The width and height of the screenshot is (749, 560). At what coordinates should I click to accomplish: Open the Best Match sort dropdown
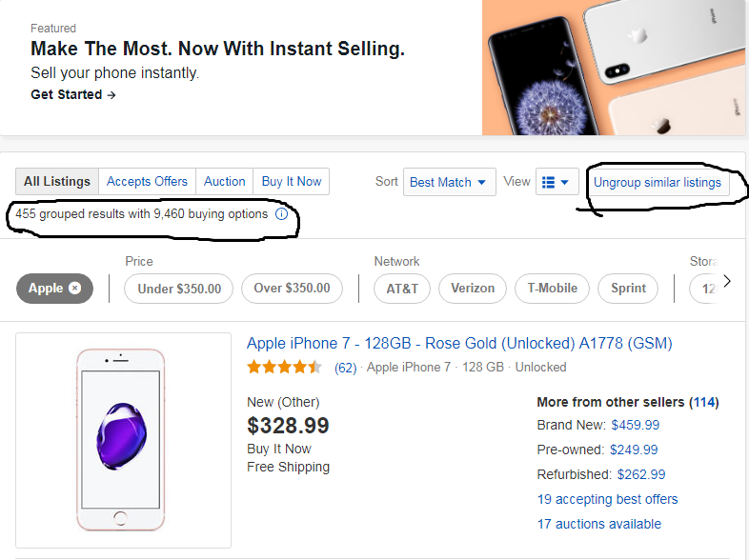(448, 182)
